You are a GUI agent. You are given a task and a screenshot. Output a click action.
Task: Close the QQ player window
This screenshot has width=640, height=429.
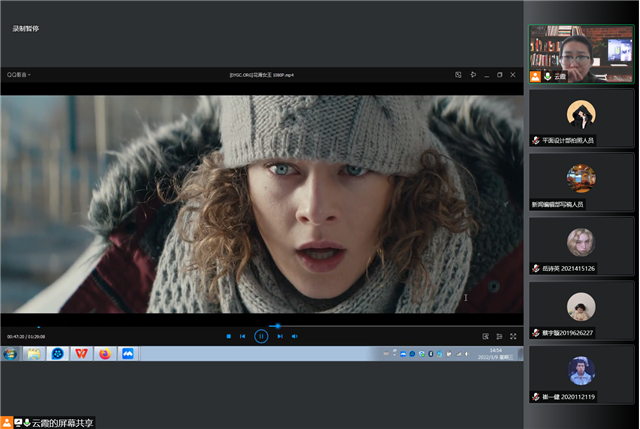click(x=513, y=75)
